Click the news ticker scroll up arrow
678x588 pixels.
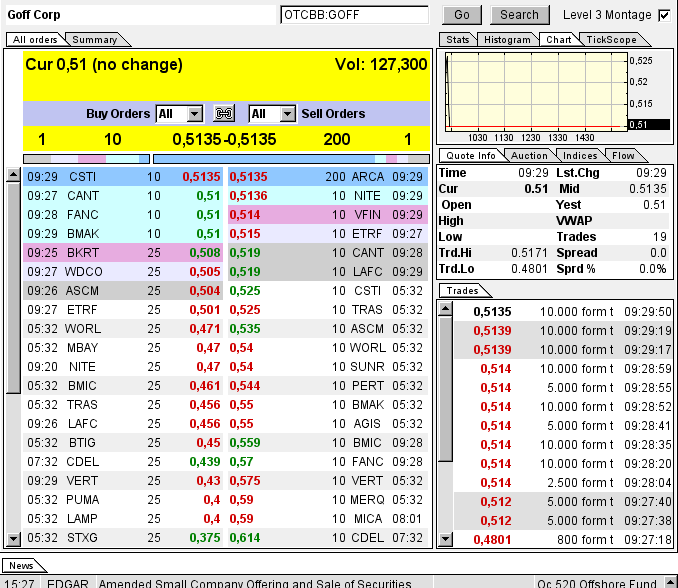click(670, 582)
